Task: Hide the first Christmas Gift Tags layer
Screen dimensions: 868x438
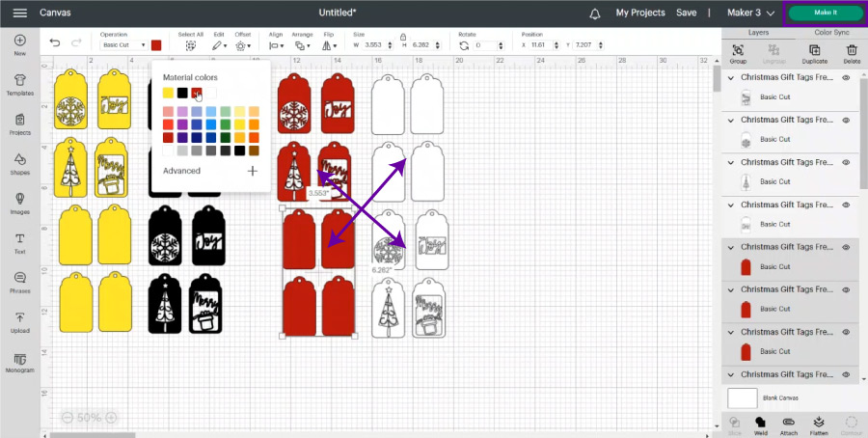Action: tap(846, 78)
